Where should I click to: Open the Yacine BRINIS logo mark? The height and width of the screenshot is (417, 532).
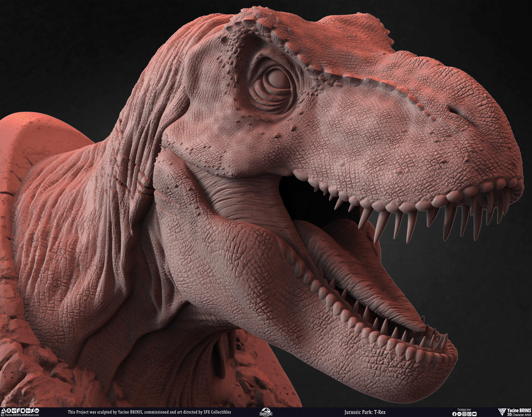[502, 412]
